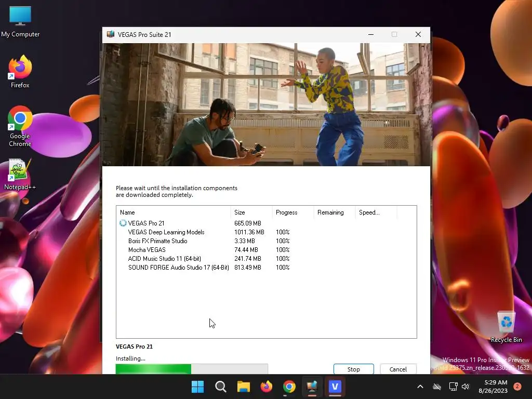
Task: Launch Firefox from taskbar
Action: click(267, 387)
